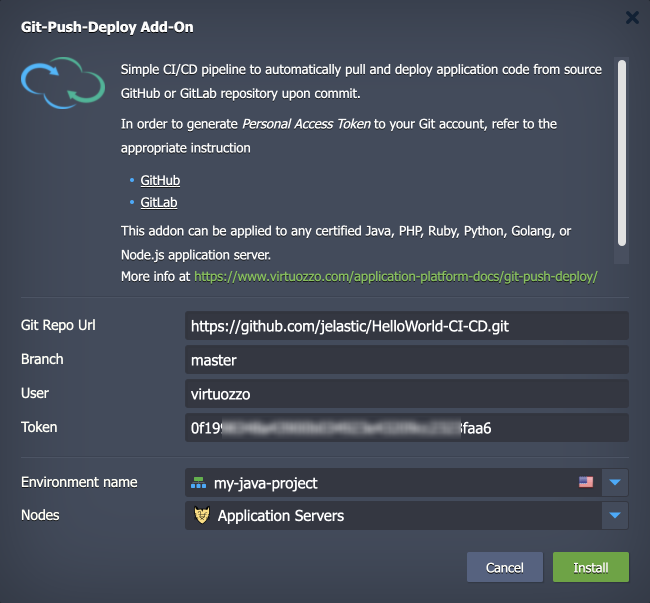
Task: Click the Nodes dropdown arrow
Action: coord(615,516)
